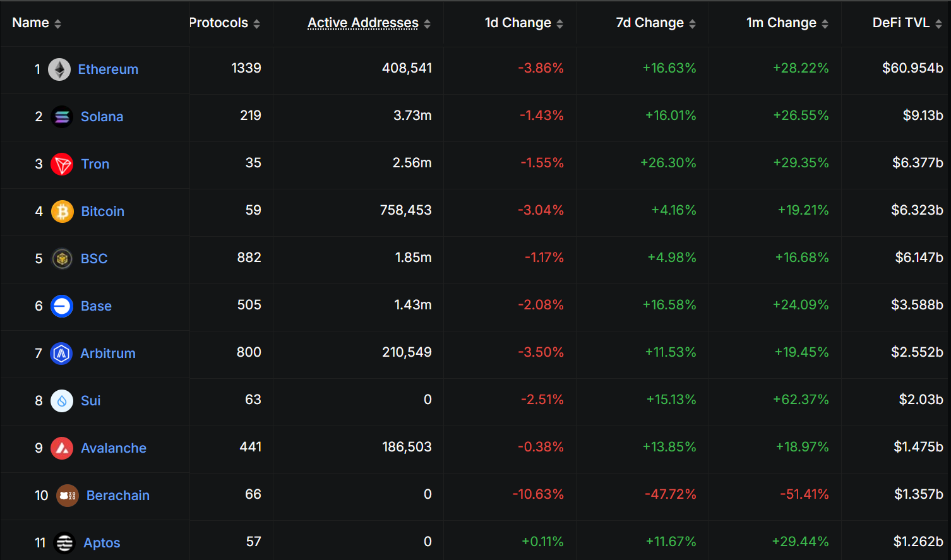Click Berachain's TVL $1.357b
The height and width of the screenshot is (560, 951).
point(919,494)
